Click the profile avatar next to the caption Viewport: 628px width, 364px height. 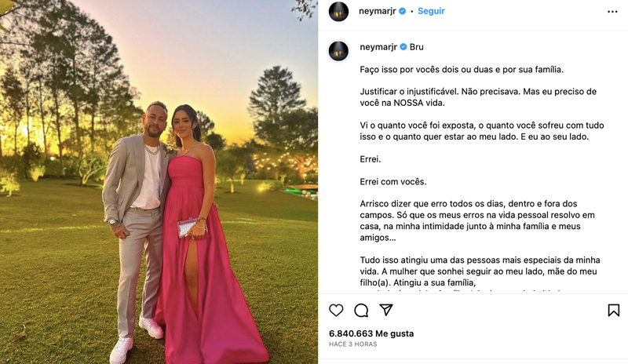tap(338, 51)
